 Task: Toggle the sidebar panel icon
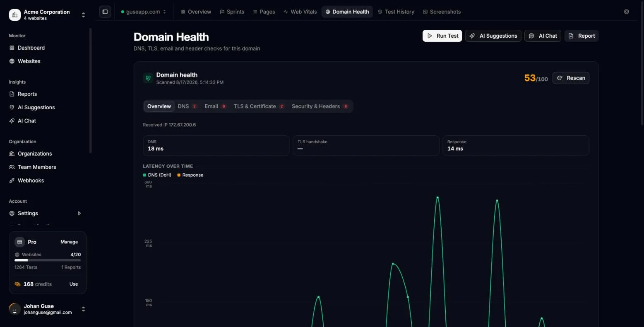pos(105,12)
